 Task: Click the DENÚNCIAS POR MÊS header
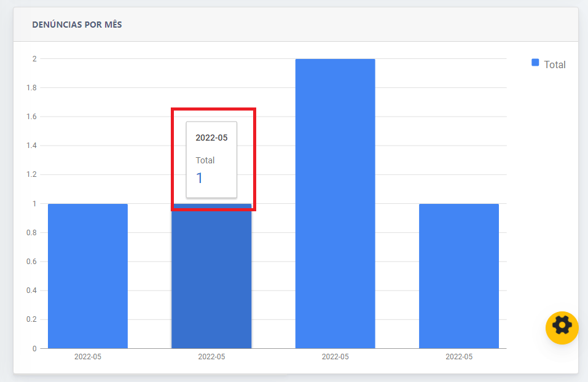pos(76,25)
